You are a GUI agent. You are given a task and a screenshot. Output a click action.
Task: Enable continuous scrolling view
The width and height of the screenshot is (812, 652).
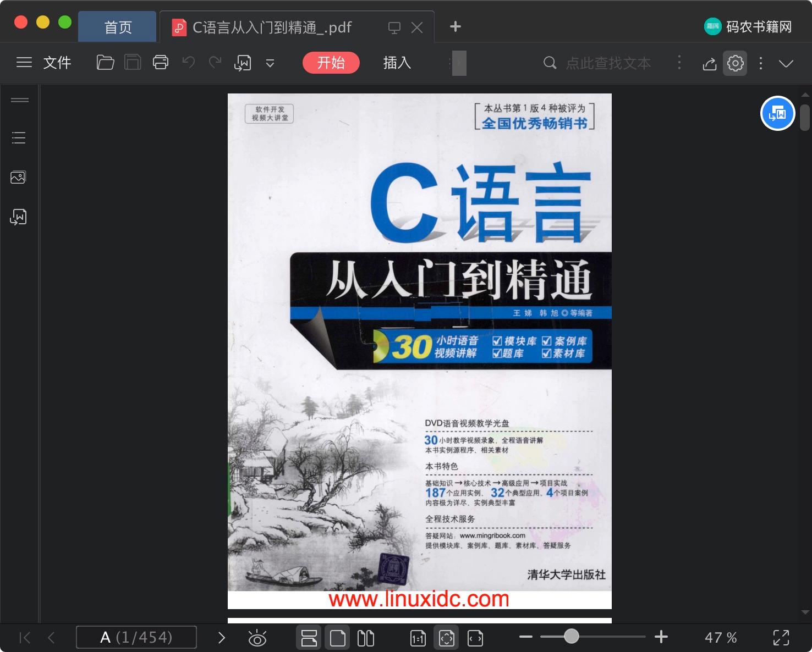pos(309,638)
